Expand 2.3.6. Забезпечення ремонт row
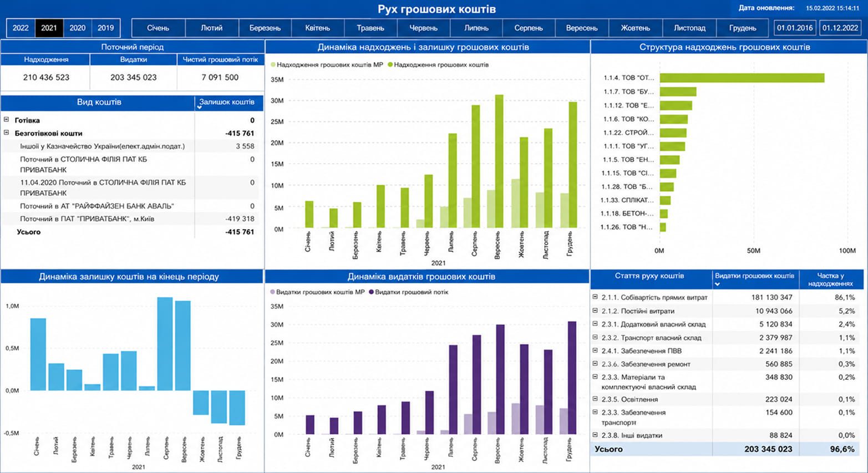The height and width of the screenshot is (473, 868). tap(595, 364)
